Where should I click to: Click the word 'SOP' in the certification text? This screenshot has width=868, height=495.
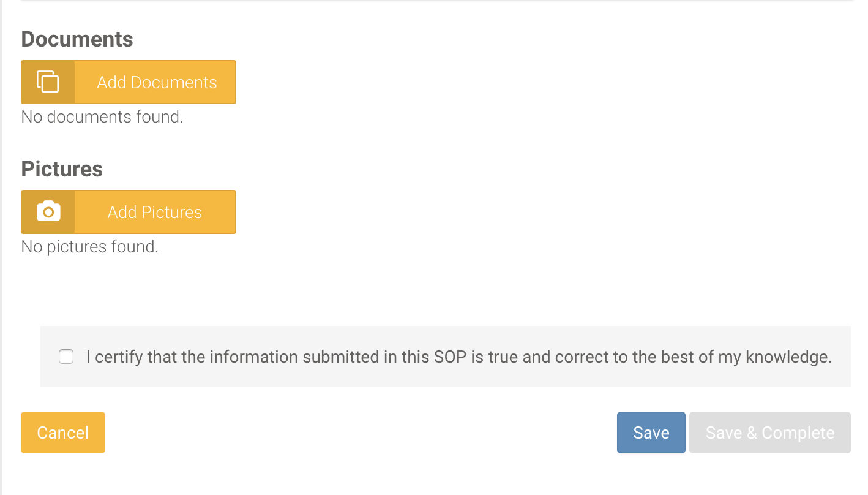(451, 357)
